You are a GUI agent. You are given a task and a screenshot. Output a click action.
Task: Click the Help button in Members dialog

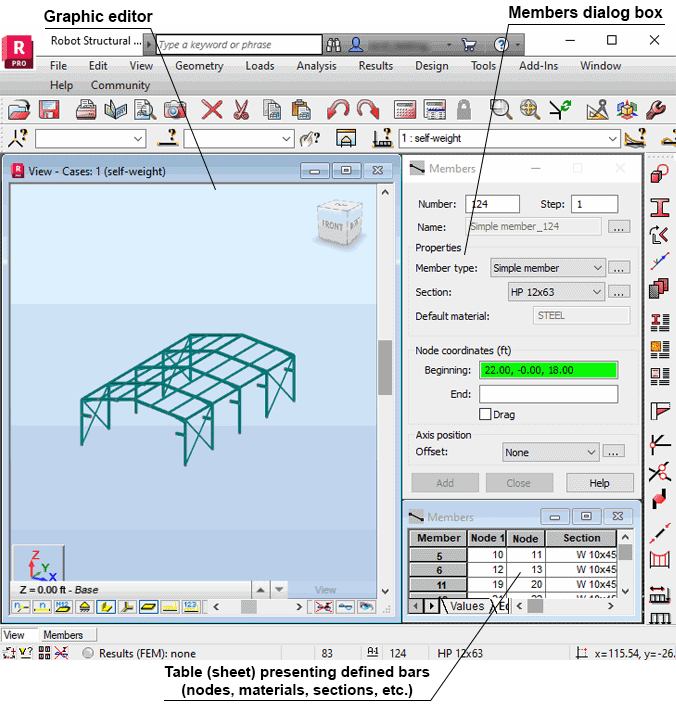[x=599, y=483]
